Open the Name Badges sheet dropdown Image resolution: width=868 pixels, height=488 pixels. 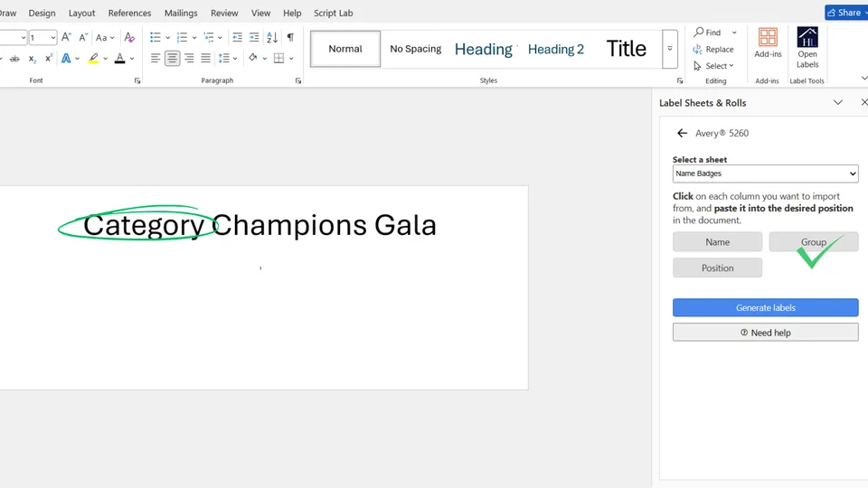(766, 174)
